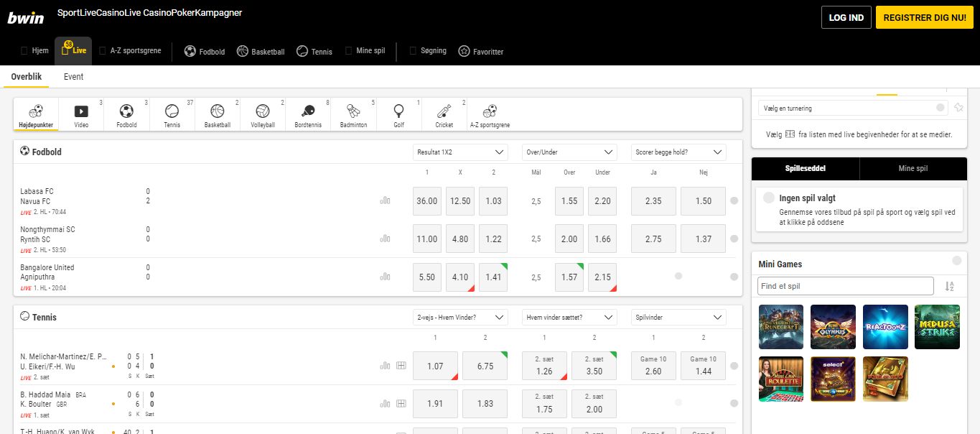Open statistics icon for Bangalore United match
Screen dimensions: 980x434
pos(385,277)
